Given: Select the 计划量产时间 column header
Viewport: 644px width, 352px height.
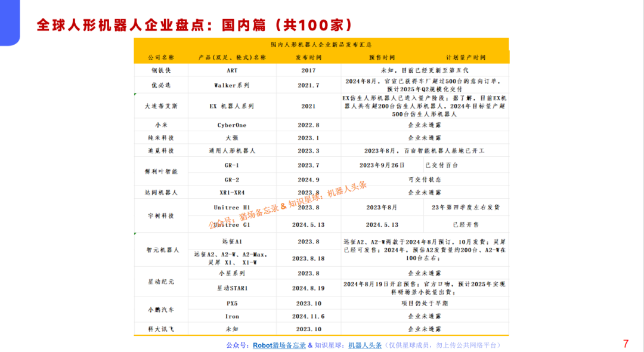Looking at the screenshot, I should pos(466,57).
